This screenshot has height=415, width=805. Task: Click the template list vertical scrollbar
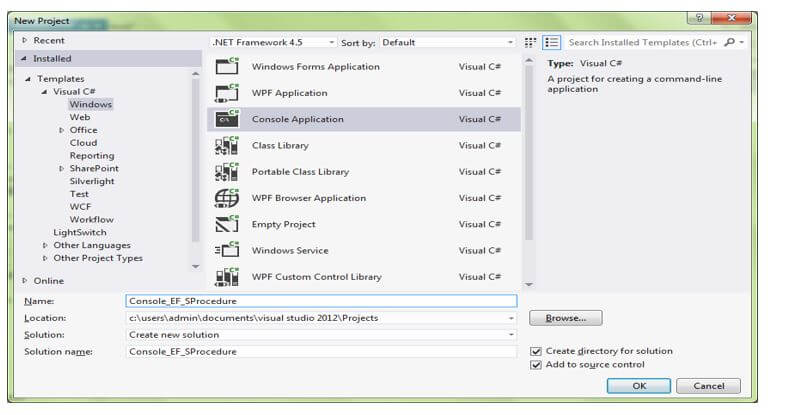pyautogui.click(x=529, y=154)
